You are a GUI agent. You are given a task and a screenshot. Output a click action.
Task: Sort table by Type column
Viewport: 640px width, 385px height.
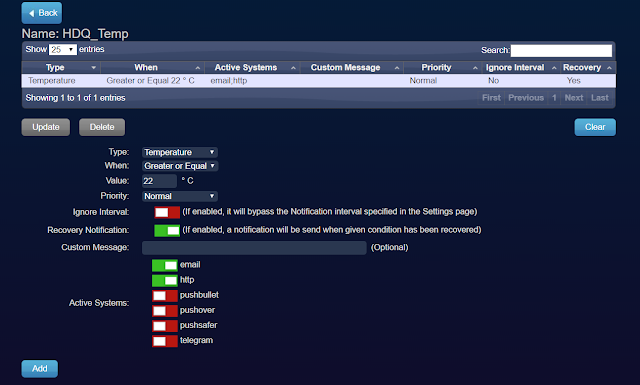(x=61, y=67)
